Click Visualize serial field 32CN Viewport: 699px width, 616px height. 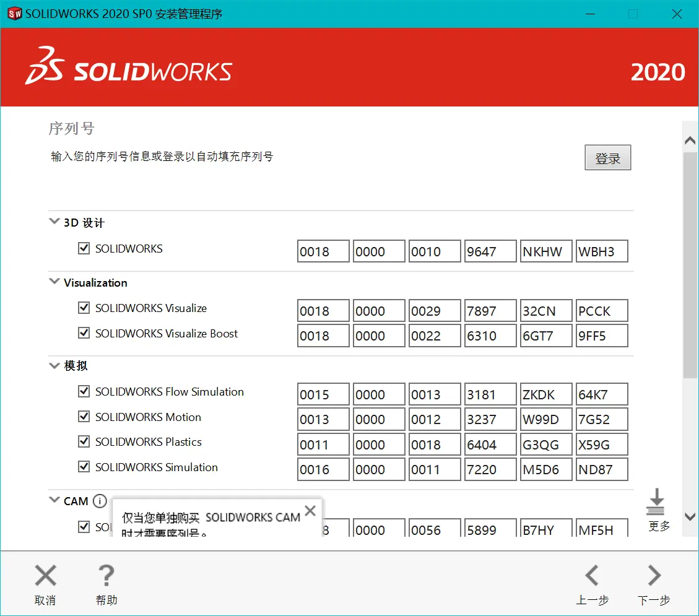click(x=546, y=310)
